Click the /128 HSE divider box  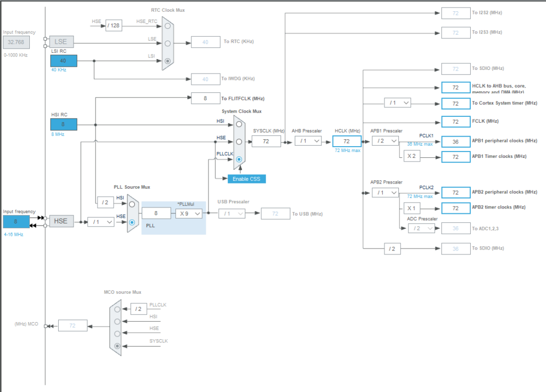(114, 26)
